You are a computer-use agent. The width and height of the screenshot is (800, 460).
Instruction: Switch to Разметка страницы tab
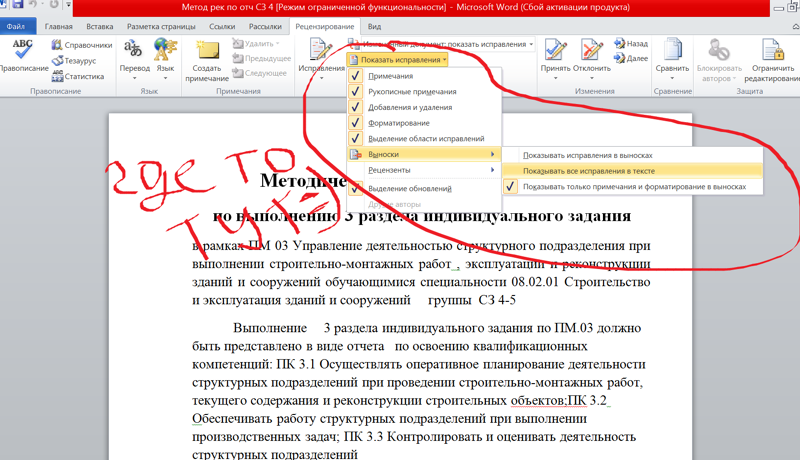pyautogui.click(x=161, y=27)
